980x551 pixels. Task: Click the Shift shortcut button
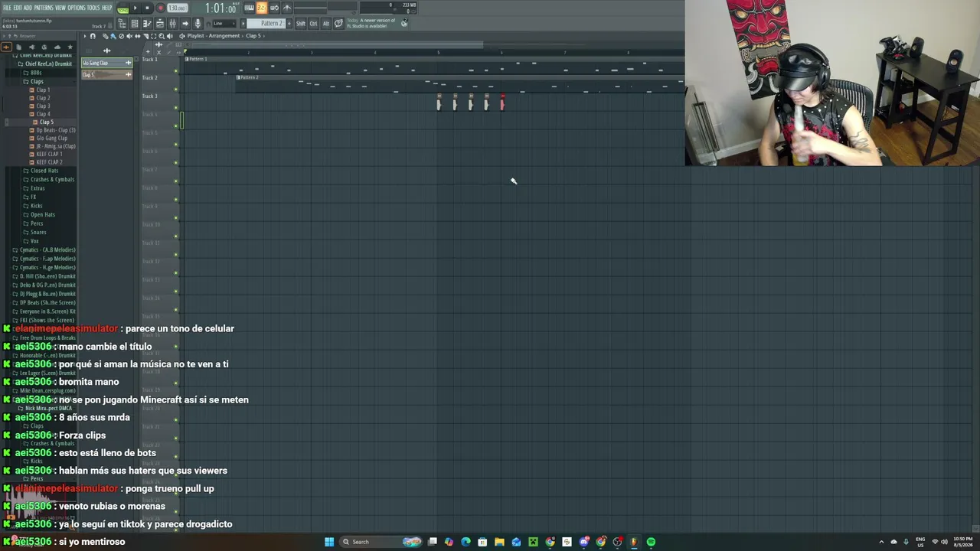(300, 24)
